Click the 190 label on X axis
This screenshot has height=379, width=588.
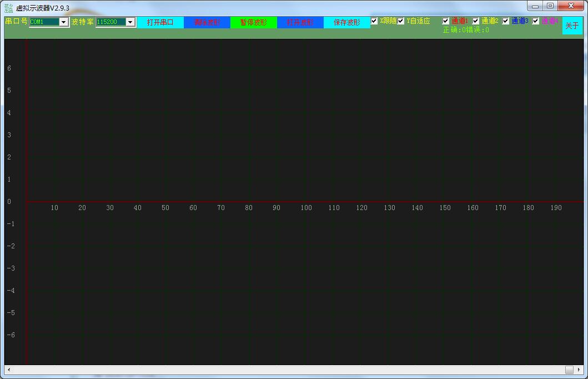[x=556, y=208]
